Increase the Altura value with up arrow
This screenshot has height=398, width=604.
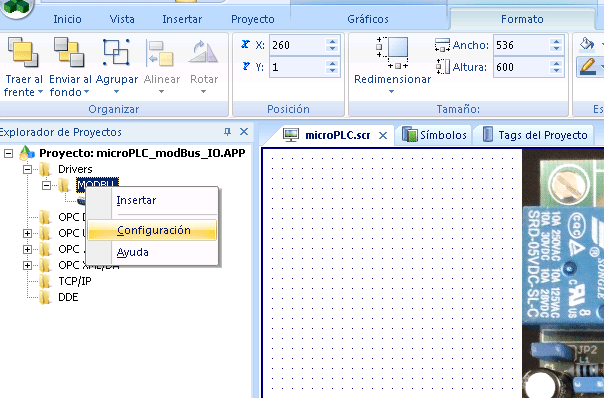tap(555, 63)
